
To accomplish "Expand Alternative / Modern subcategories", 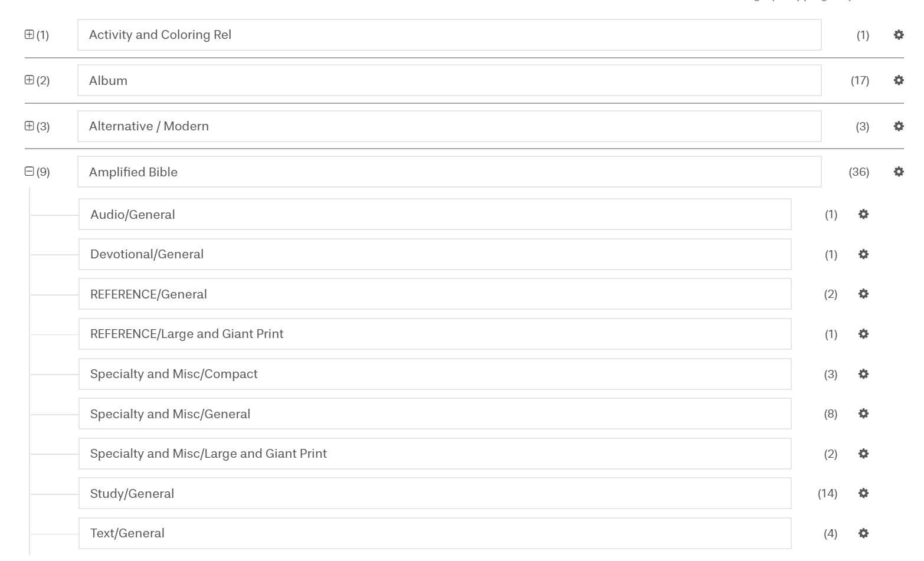I will [29, 126].
